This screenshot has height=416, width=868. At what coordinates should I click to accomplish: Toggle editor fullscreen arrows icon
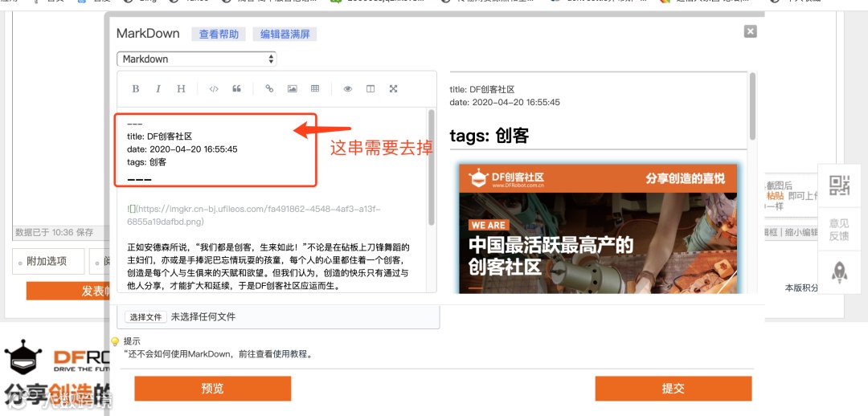click(394, 89)
